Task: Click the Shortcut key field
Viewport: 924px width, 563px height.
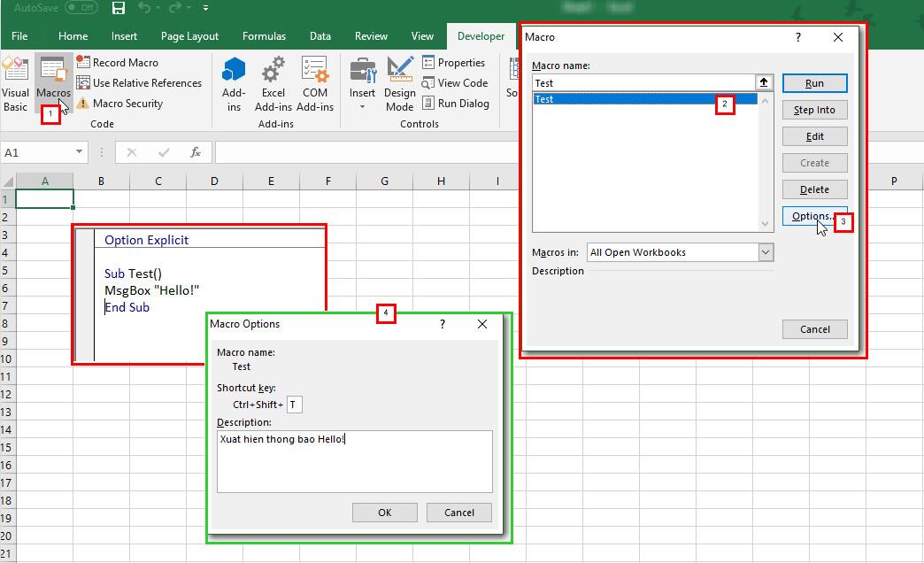Action: pyautogui.click(x=294, y=405)
